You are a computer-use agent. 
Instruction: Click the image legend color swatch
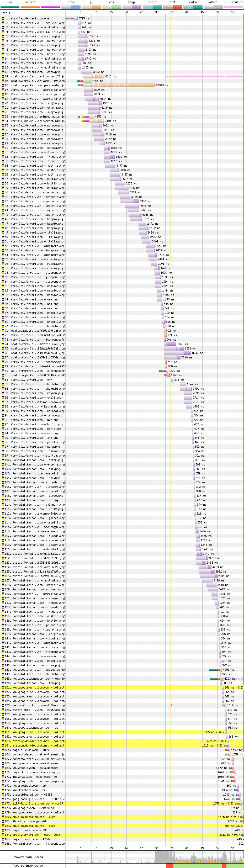[132, 6]
